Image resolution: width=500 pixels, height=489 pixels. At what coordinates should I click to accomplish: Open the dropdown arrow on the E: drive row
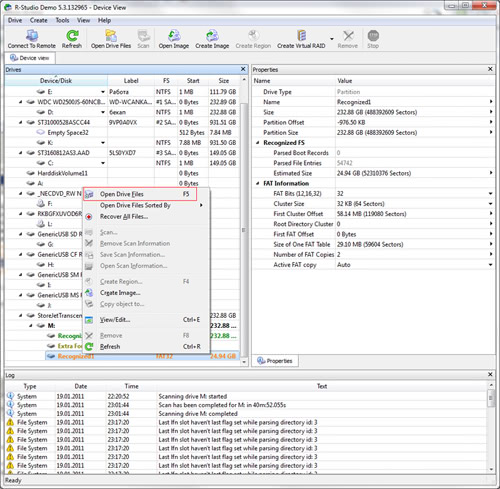(x=103, y=92)
